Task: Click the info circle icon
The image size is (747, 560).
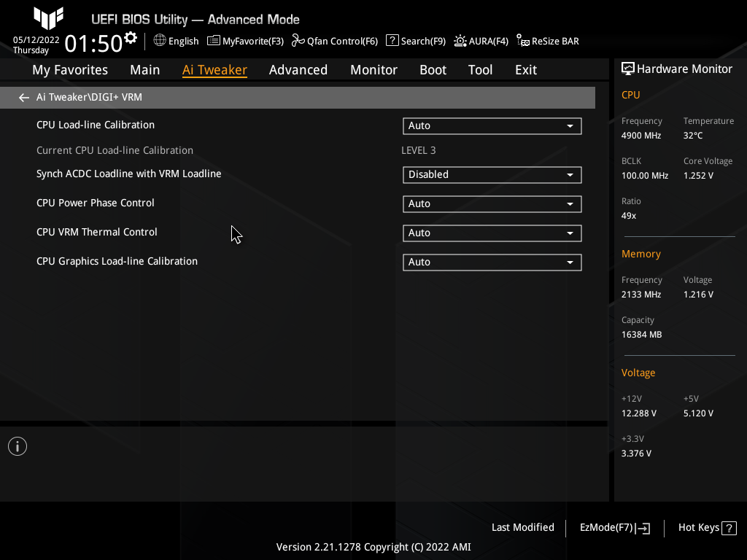Action: coord(18,446)
